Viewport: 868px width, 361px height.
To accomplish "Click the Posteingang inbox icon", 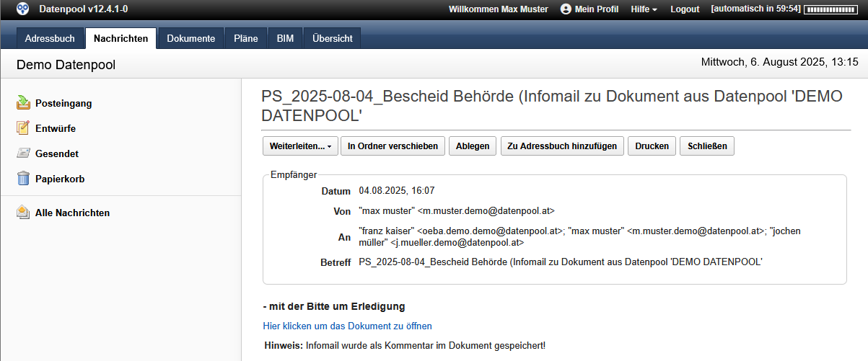I will (x=23, y=103).
